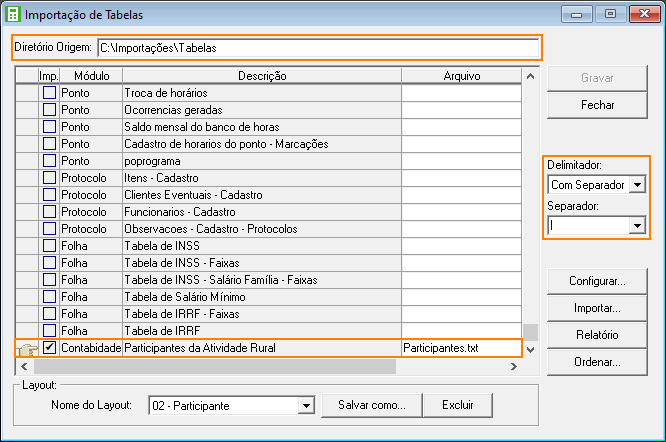
Task: Click the horizontal scroll left arrow
Action: point(24,366)
